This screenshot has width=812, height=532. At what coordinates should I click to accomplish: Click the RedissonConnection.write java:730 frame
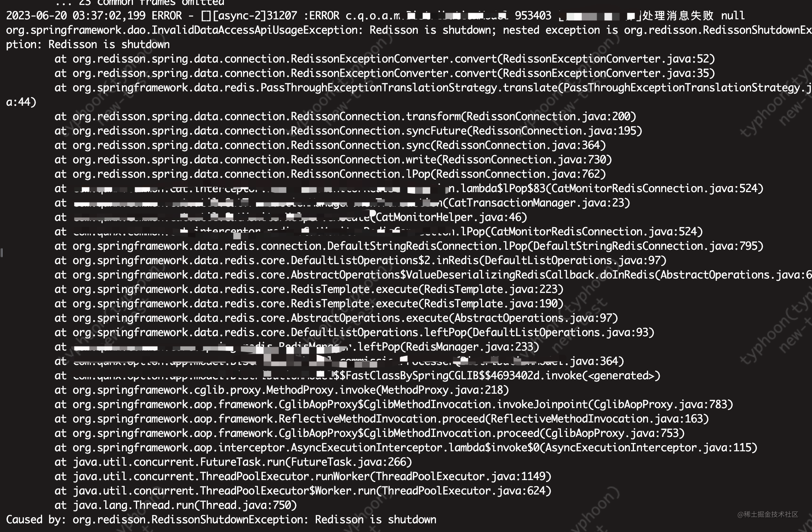333,160
